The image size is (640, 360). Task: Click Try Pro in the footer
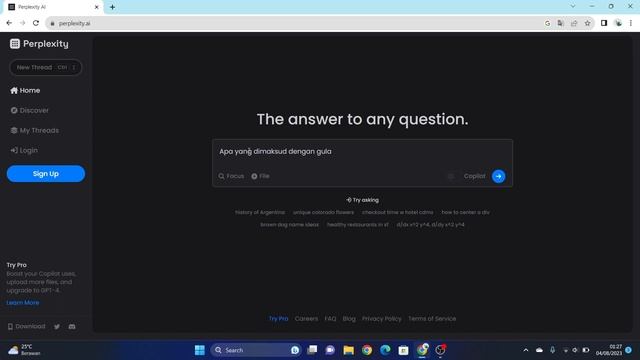coord(278,318)
